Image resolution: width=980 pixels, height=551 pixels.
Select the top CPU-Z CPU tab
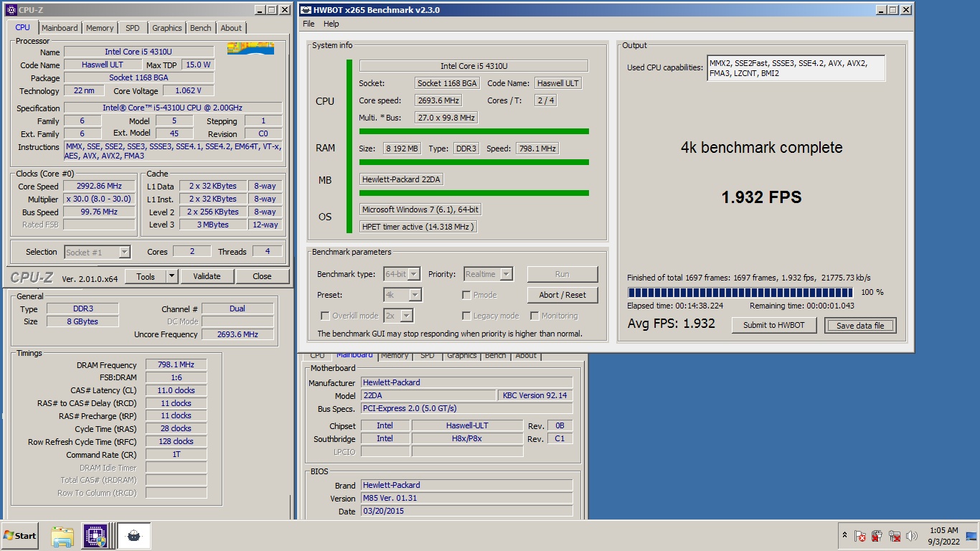(x=23, y=27)
